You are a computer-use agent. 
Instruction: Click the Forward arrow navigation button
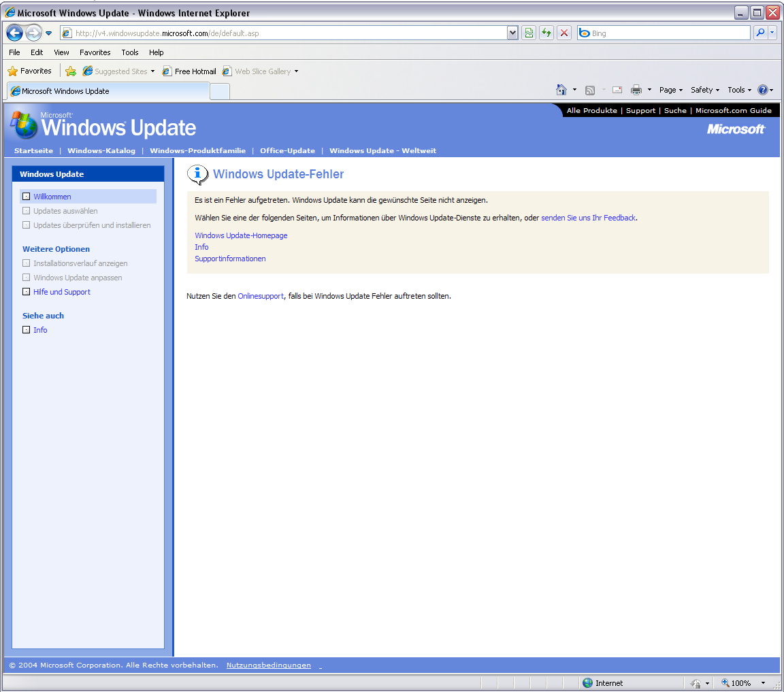coord(33,33)
